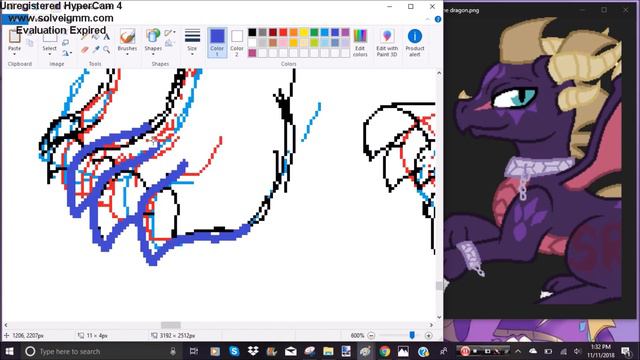Activate Color 2 background selector
This screenshot has height=360, width=640.
click(x=237, y=42)
